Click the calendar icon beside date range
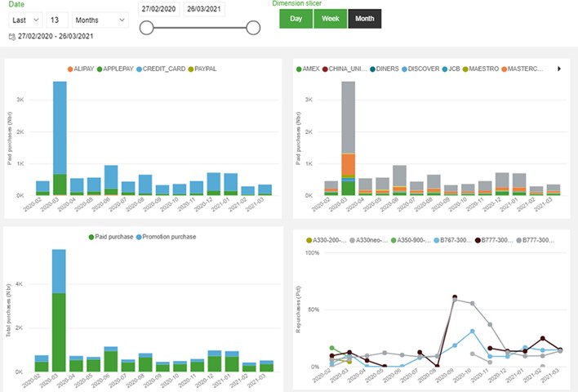Screen dimensions: 578x392 tap(11, 37)
